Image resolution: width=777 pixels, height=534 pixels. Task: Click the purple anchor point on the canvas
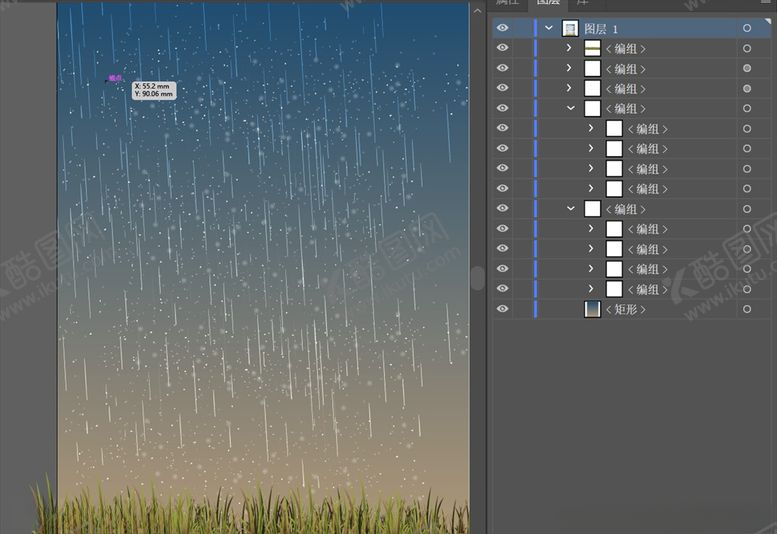click(x=114, y=78)
